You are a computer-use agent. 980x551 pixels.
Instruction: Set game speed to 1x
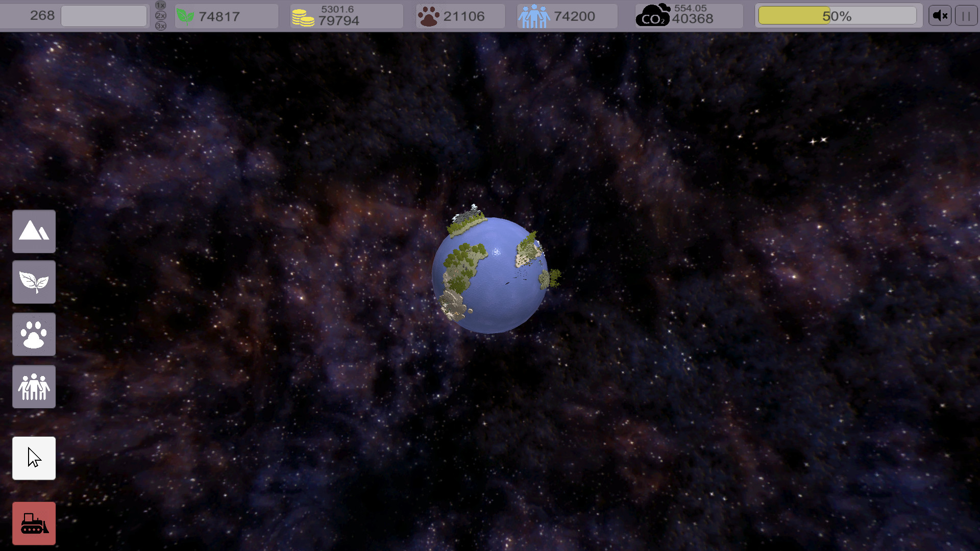pos(160,5)
